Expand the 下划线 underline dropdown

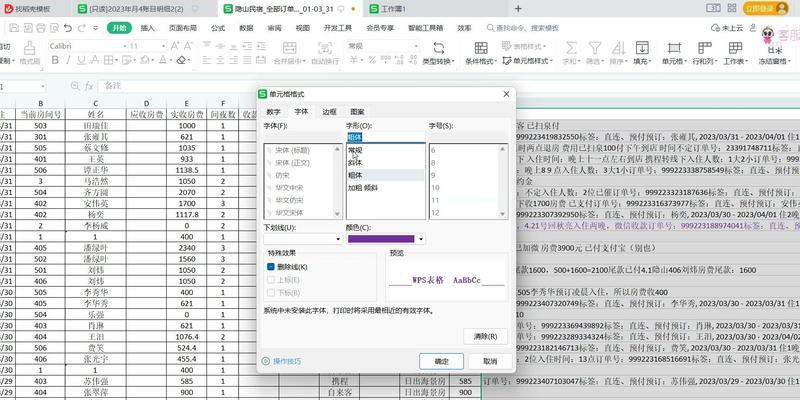338,239
